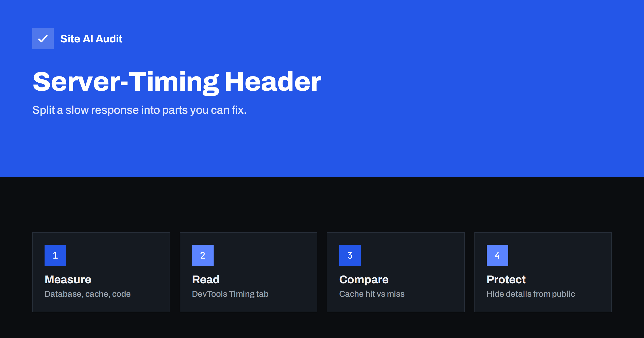Click 'DevTools Timing tab' description
The image size is (644, 338).
point(230,294)
